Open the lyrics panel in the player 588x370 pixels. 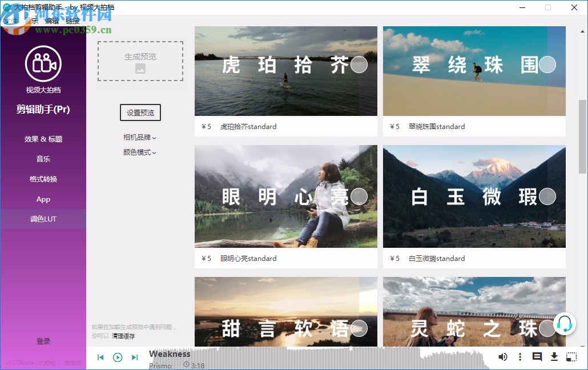click(537, 357)
